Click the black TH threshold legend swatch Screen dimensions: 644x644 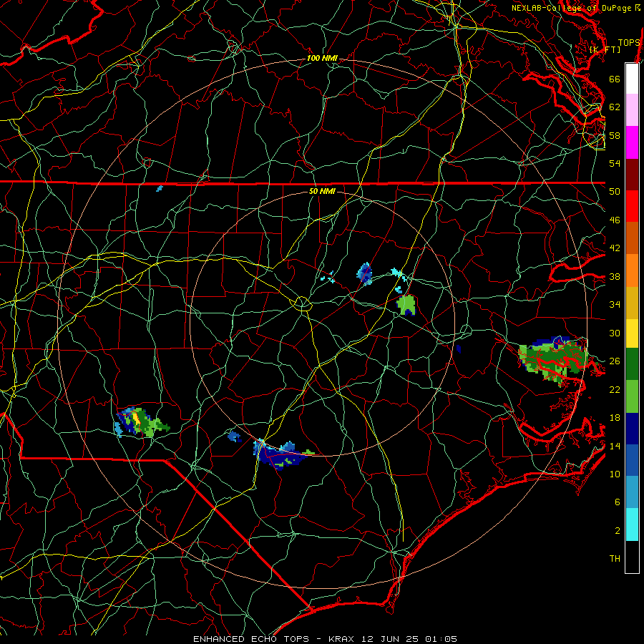coord(632,557)
